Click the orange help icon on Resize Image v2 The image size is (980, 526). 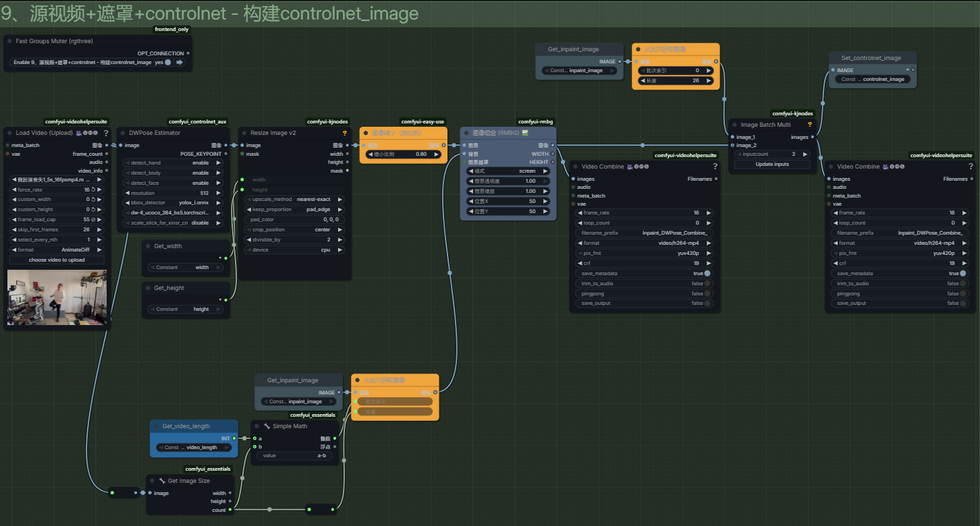(x=345, y=133)
